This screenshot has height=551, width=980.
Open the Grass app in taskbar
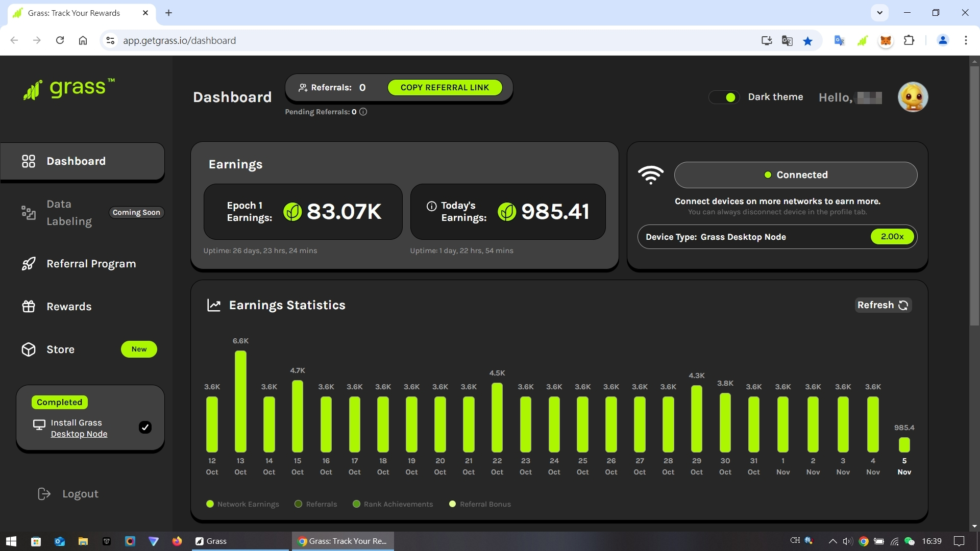click(x=240, y=541)
